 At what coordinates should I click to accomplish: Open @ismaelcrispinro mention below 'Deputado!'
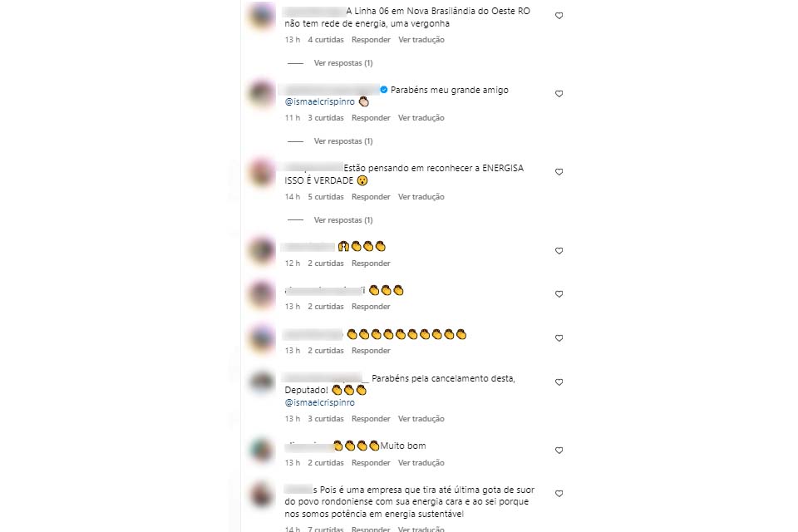coord(319,402)
